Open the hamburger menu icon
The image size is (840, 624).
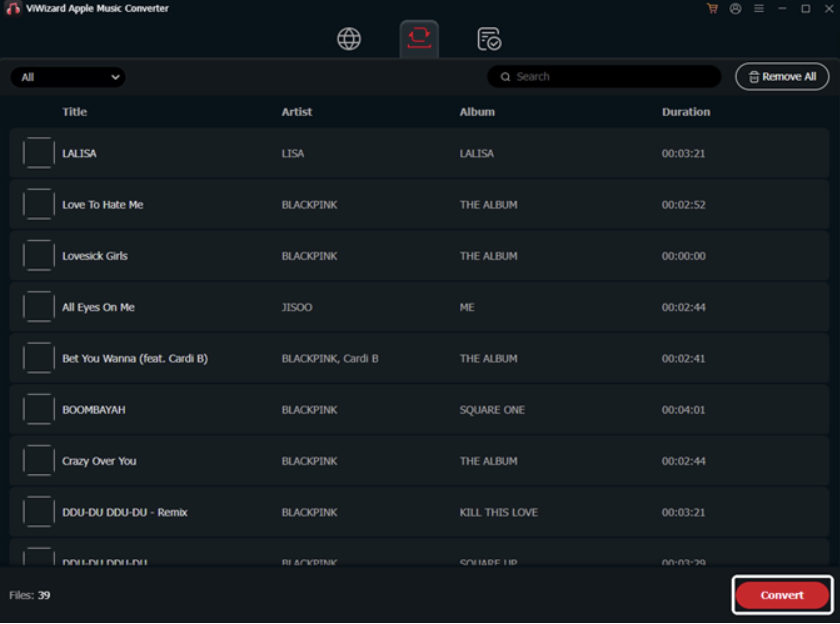(759, 8)
